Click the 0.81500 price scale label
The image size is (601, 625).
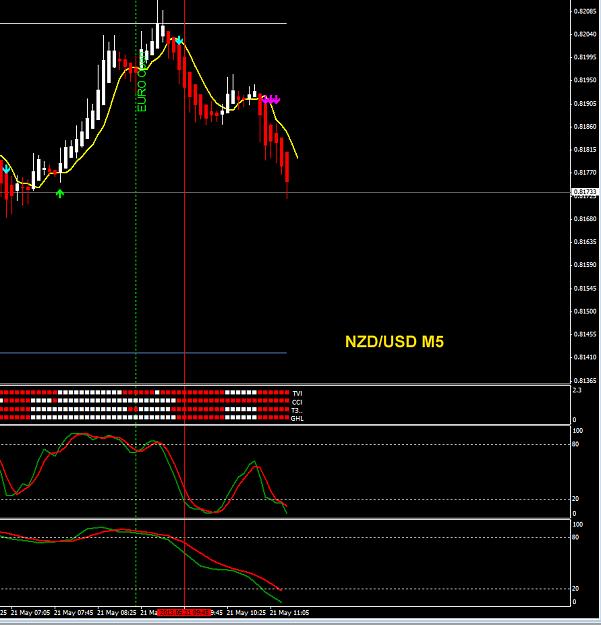[x=585, y=311]
